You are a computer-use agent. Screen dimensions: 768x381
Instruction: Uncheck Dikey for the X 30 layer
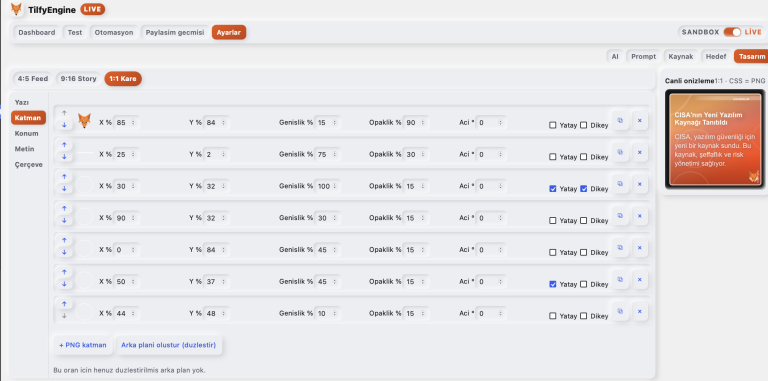[583, 189]
